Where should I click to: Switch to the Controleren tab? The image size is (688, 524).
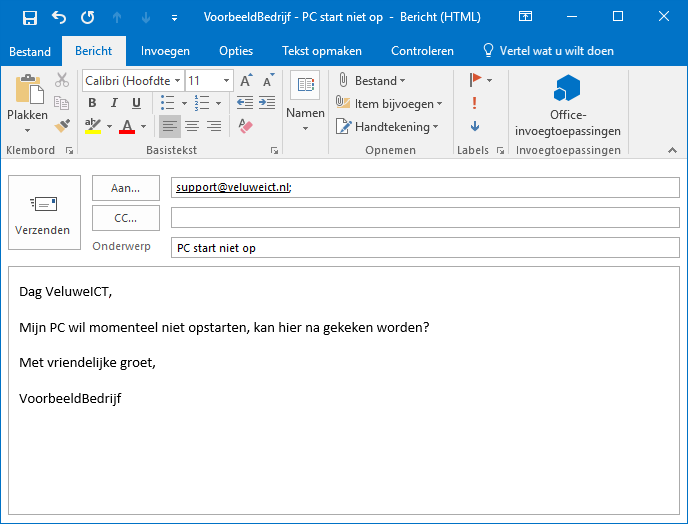pos(422,51)
